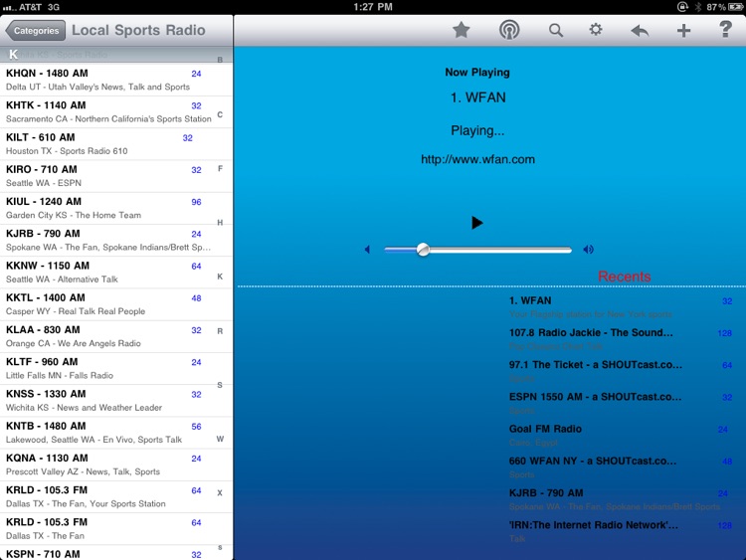The width and height of the screenshot is (746, 560).
Task: Open search with the magnifier icon
Action: (x=556, y=31)
